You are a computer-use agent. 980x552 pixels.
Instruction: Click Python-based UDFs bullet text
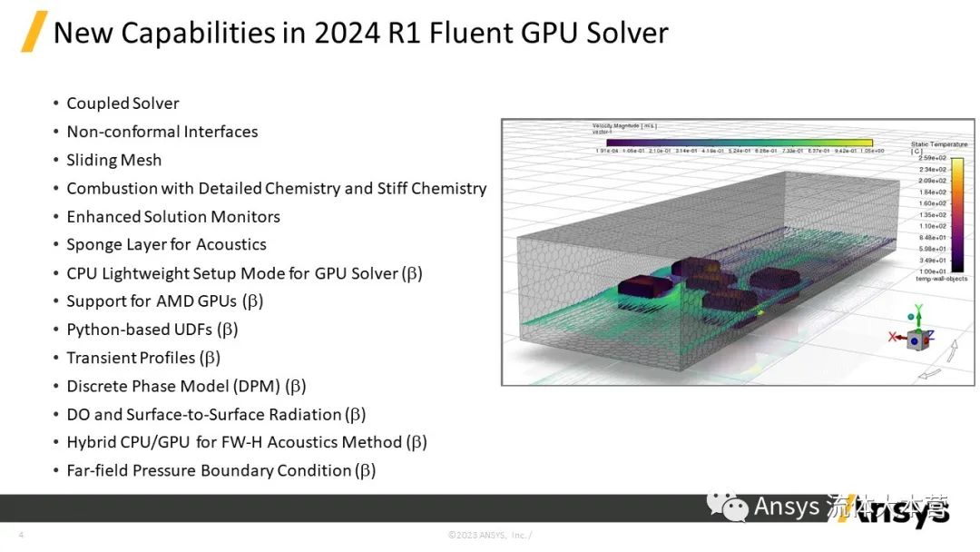152,330
